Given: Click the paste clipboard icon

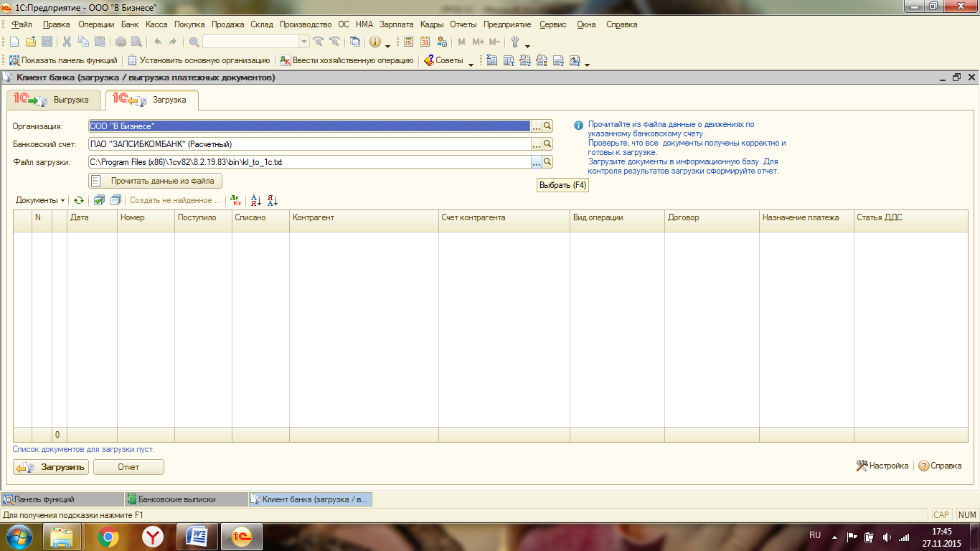Looking at the screenshot, I should coord(100,42).
